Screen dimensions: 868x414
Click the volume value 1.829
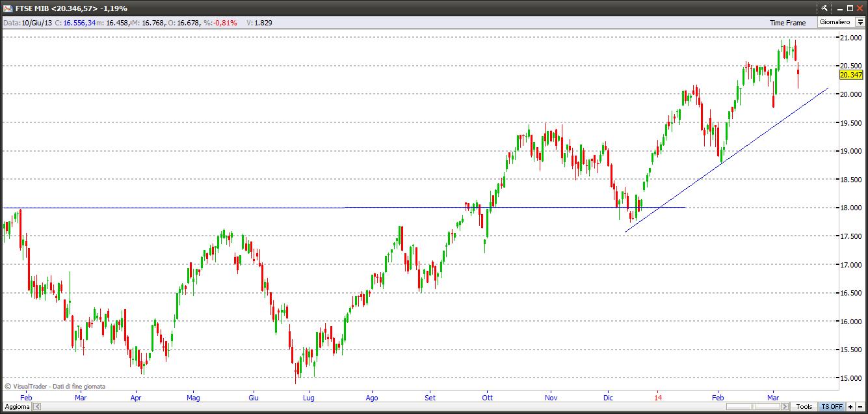(263, 23)
